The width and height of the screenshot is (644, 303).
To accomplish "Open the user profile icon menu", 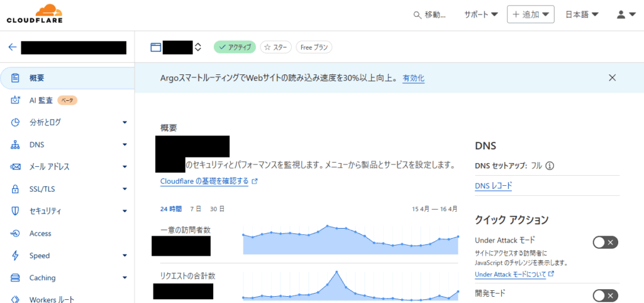I will click(x=626, y=14).
